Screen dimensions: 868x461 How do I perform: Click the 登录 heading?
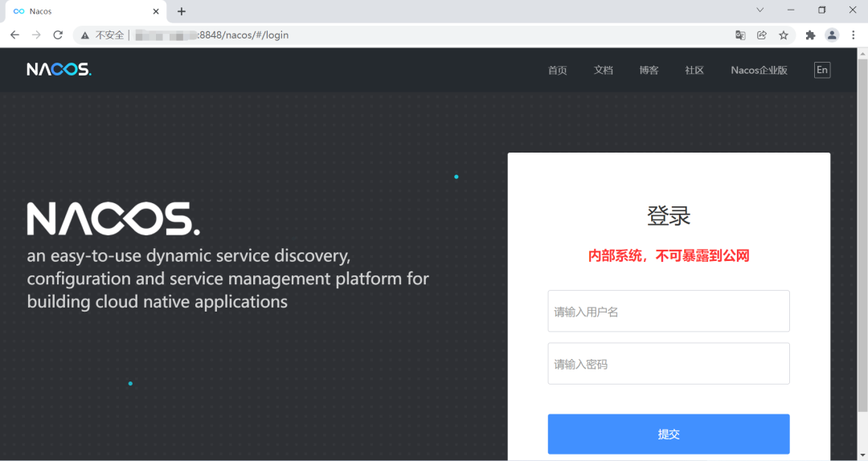669,216
